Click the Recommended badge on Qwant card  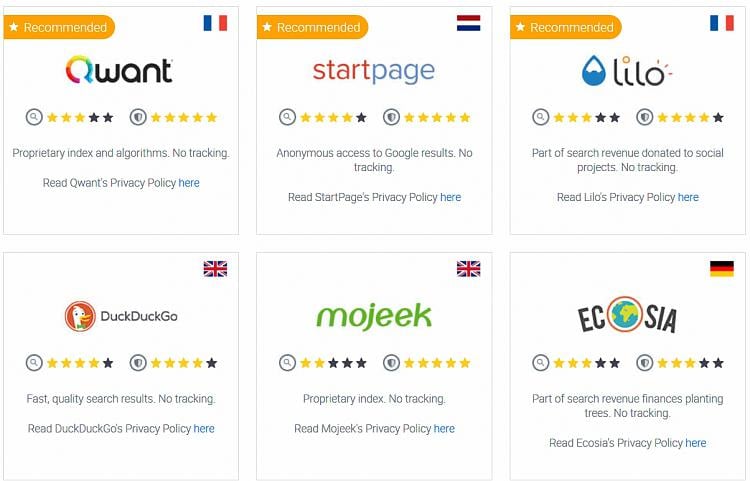pyautogui.click(x=59, y=27)
